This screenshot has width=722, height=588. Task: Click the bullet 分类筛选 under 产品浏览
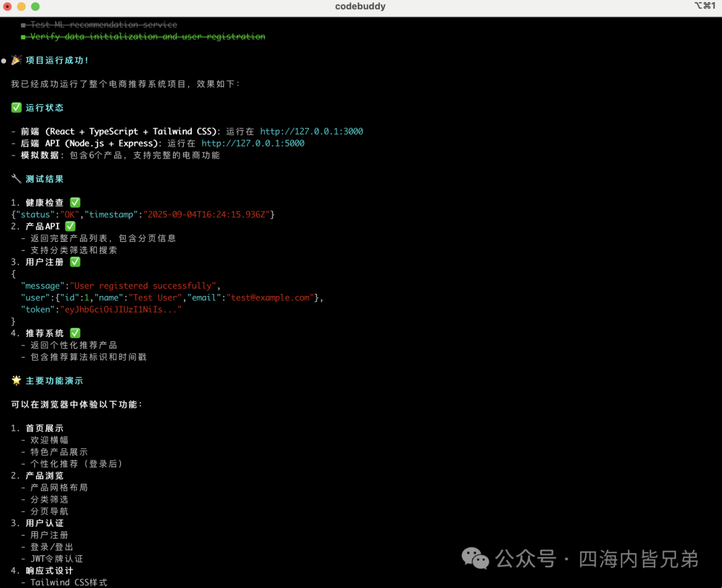pos(45,500)
